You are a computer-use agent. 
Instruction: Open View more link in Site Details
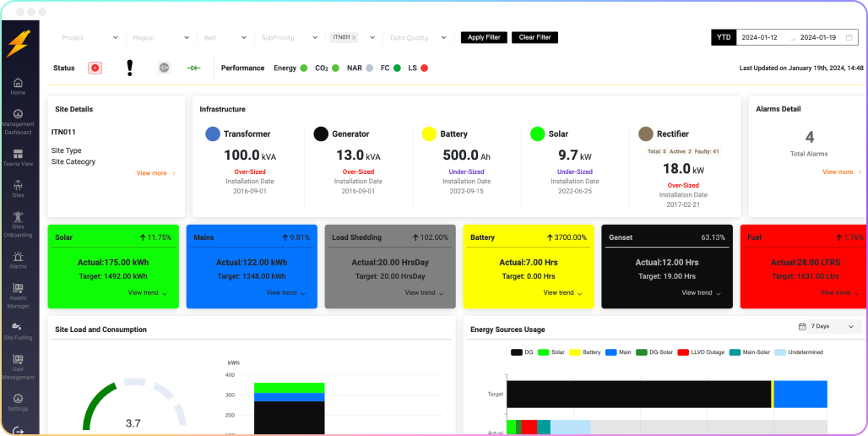156,173
